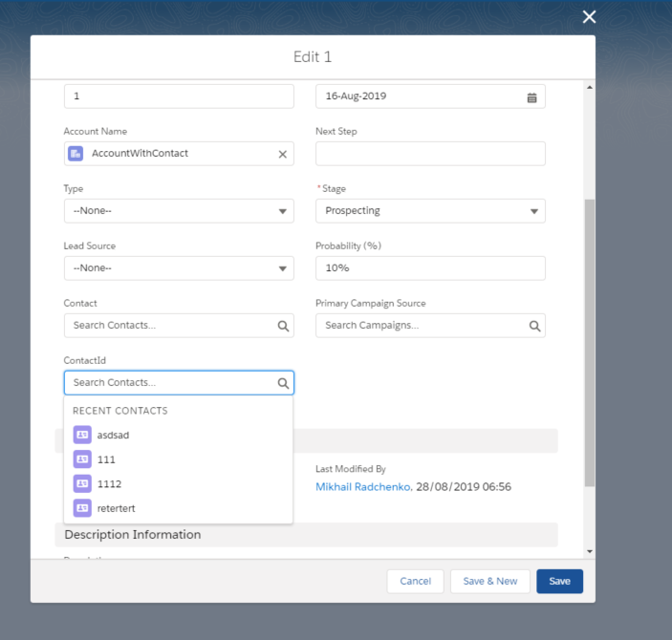672x640 pixels.
Task: Cancel the edit dialog
Action: click(415, 581)
